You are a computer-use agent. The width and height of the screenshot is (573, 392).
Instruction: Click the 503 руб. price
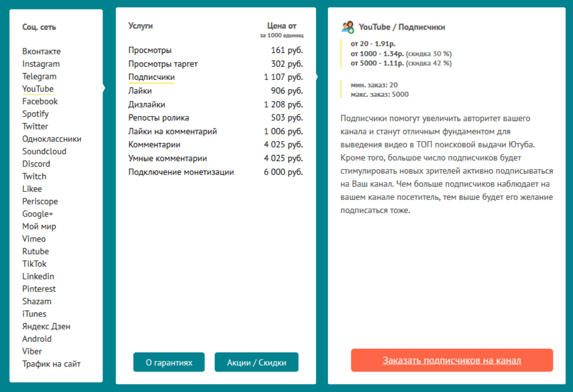tap(287, 117)
